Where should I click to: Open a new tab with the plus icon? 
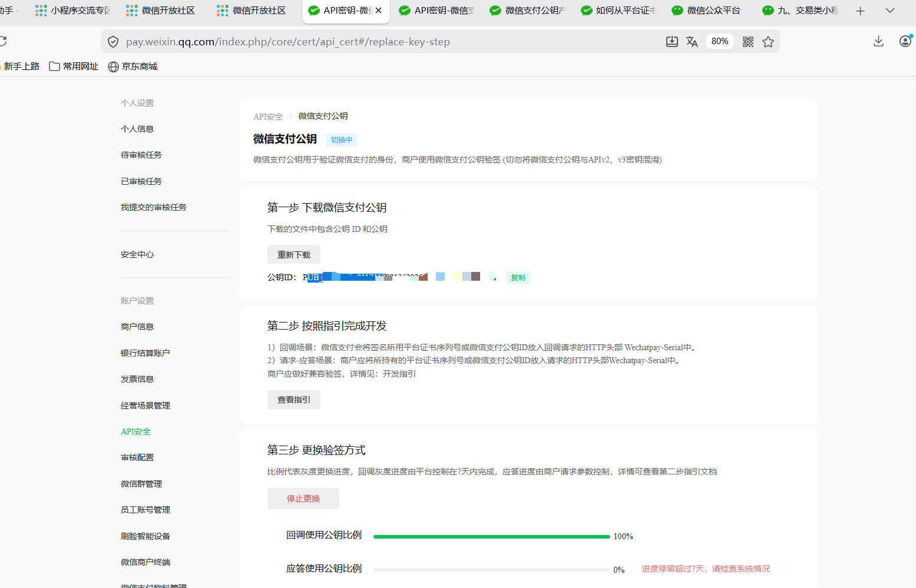[x=860, y=11]
